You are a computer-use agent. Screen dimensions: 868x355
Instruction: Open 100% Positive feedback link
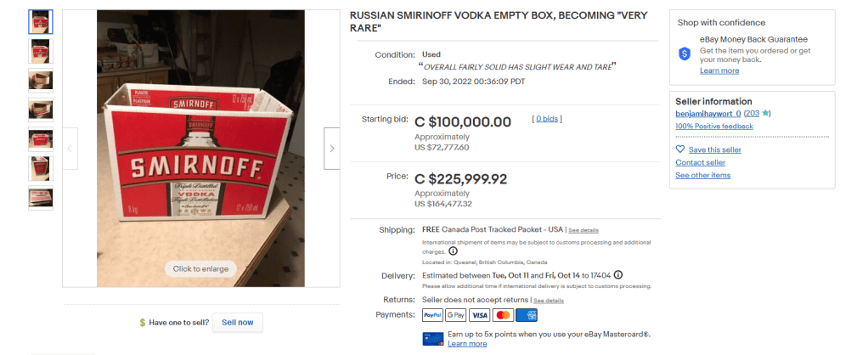(713, 126)
